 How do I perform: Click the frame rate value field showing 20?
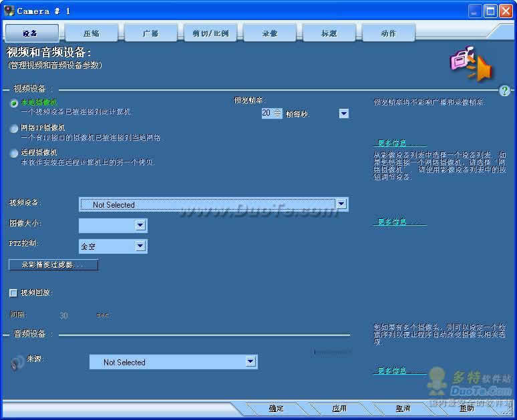(x=267, y=113)
